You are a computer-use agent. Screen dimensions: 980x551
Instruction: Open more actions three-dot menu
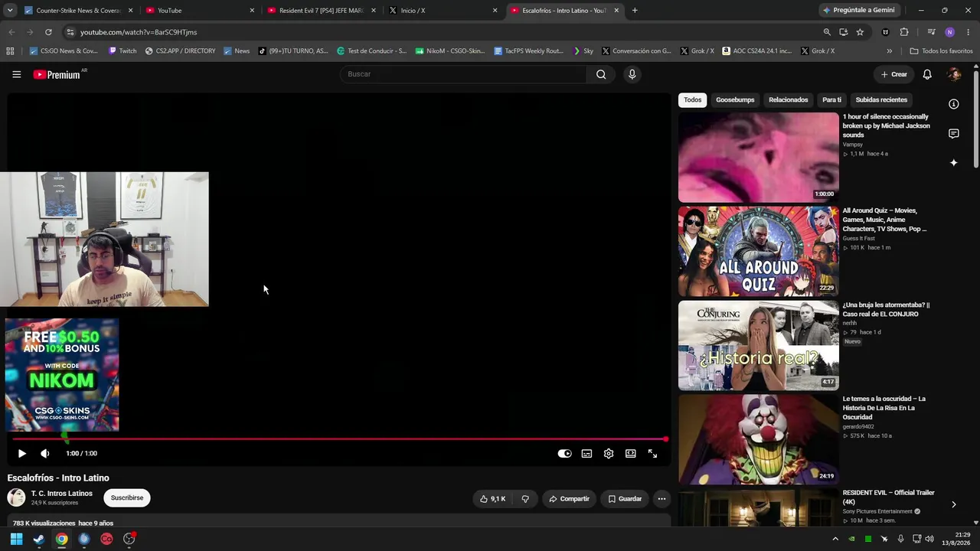tap(661, 499)
